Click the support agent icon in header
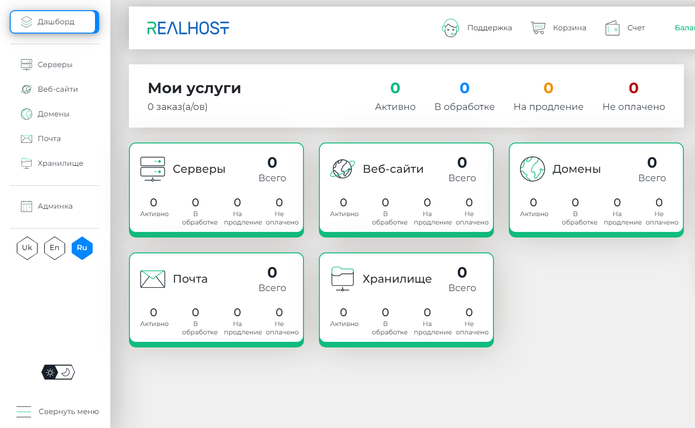This screenshot has height=428, width=695. click(x=451, y=28)
